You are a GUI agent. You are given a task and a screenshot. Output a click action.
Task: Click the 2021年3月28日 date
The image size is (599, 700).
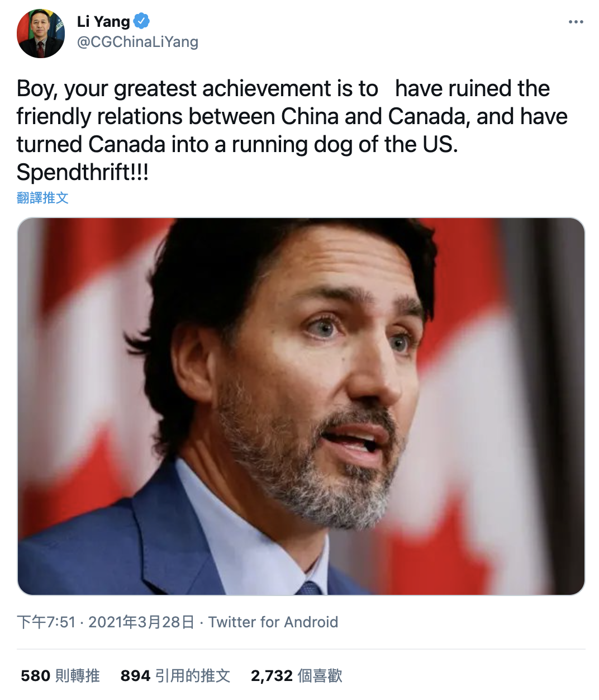pyautogui.click(x=141, y=622)
